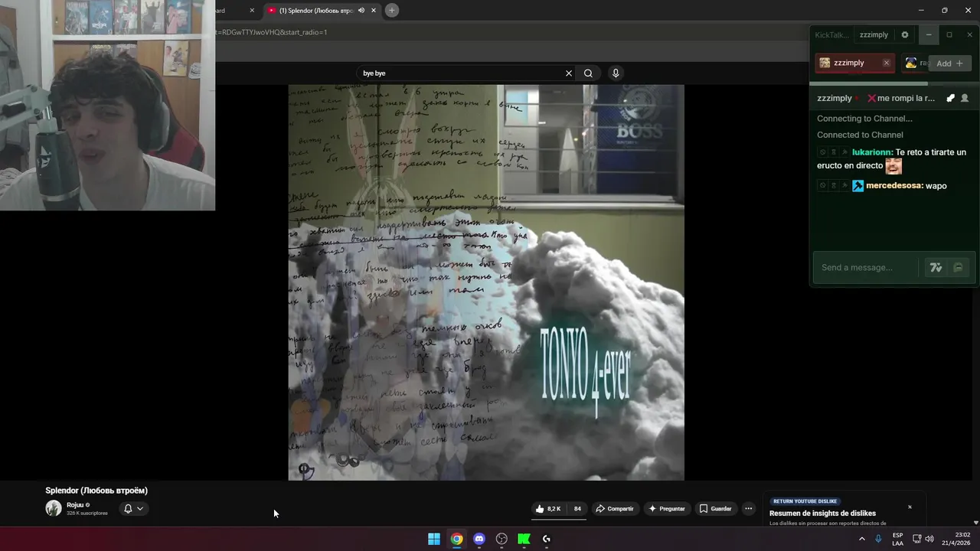
Task: Timeout lukarionn with the hourglass icon
Action: (834, 152)
